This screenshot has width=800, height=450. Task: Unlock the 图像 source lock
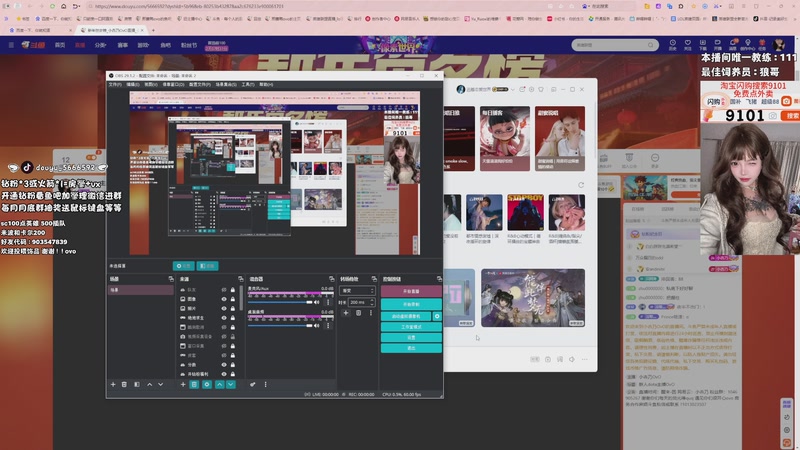point(233,299)
